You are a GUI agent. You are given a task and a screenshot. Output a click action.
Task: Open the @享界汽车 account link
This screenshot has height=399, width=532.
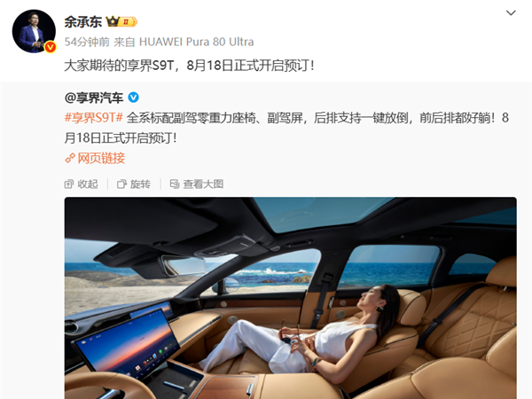coord(94,98)
